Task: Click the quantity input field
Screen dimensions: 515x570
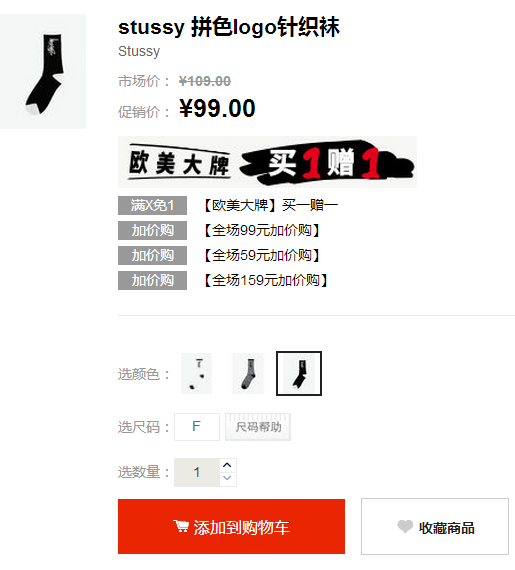Action: 197,472
